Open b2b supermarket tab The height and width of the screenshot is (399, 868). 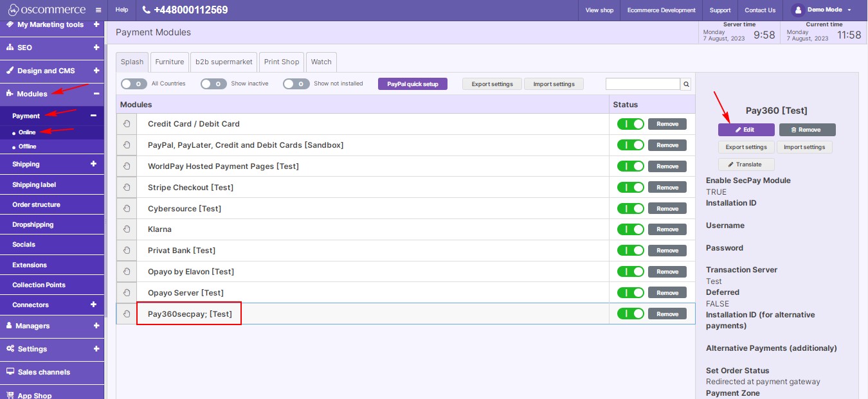224,62
